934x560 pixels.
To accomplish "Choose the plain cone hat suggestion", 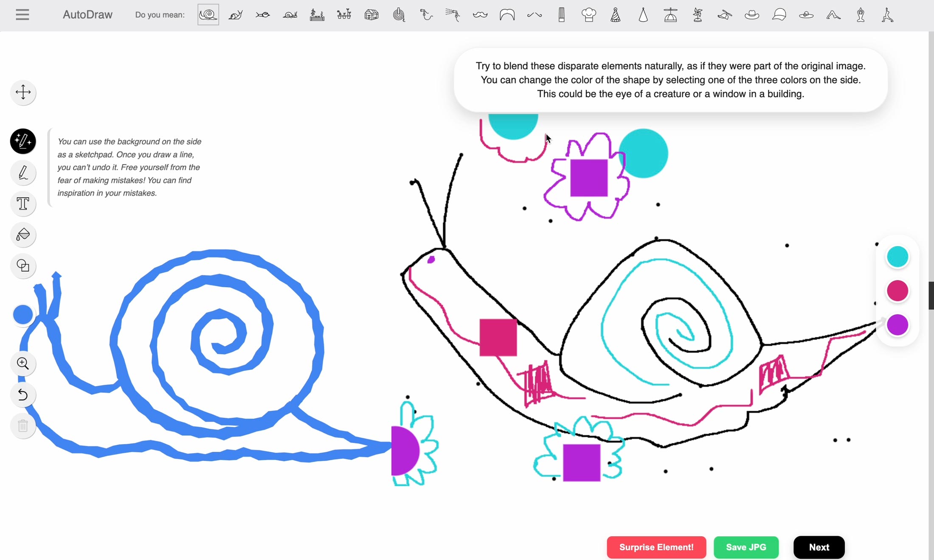I will (643, 15).
